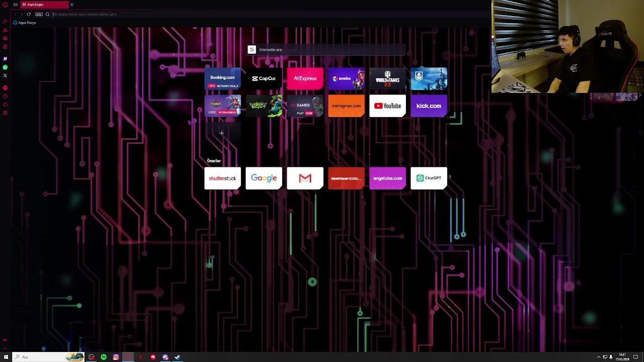This screenshot has width=644, height=362.
Task: Open the World of Tanks tile
Action: point(387,78)
